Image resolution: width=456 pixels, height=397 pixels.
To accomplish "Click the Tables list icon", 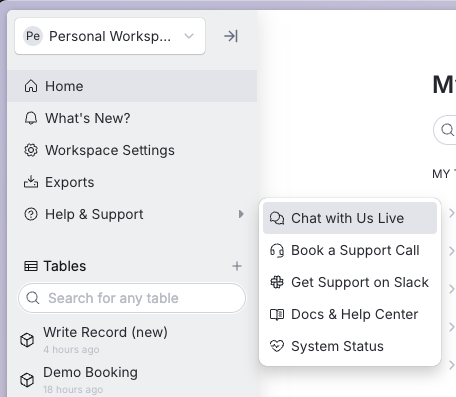I will click(x=31, y=266).
